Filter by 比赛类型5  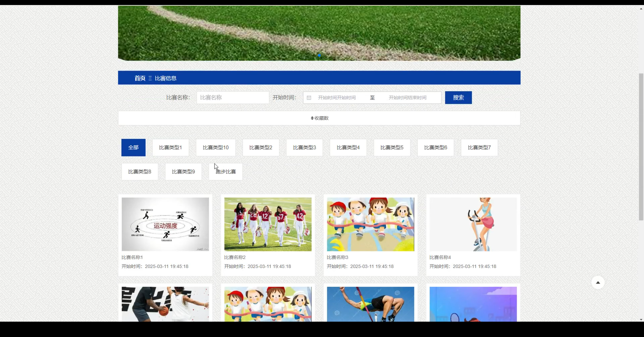pos(392,148)
